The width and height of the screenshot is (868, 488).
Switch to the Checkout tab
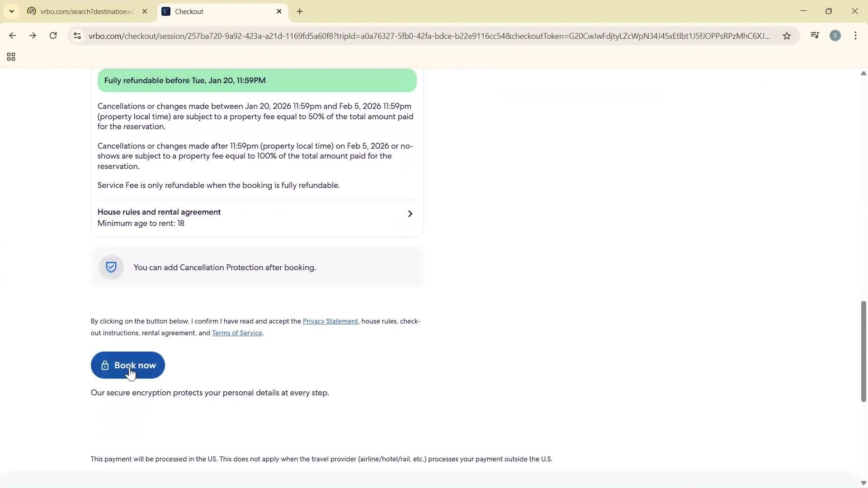212,11
